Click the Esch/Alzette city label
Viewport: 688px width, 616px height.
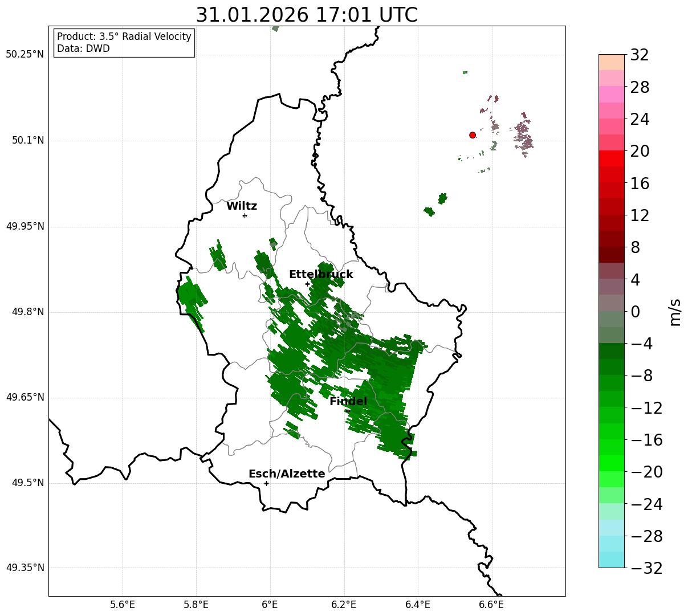click(287, 474)
